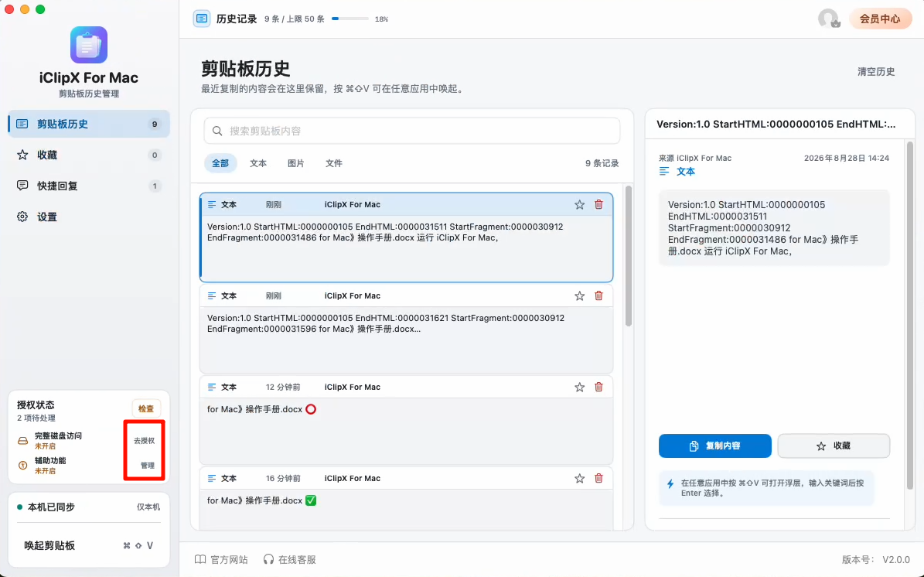The image size is (924, 577).
Task: Delete the clip from 16 分钟前
Action: coord(598,479)
